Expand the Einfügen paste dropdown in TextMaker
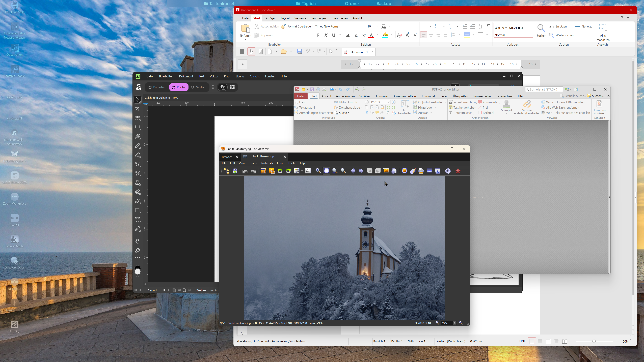The height and width of the screenshot is (362, 644). (x=245, y=40)
